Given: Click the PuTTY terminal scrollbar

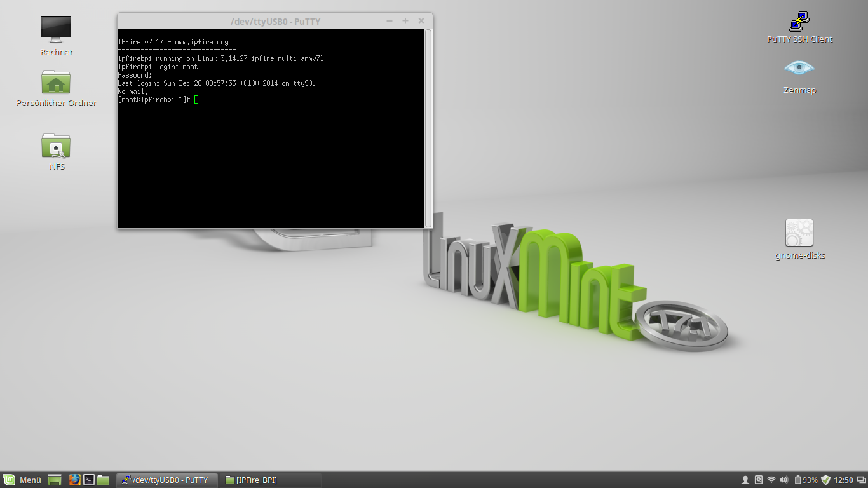Looking at the screenshot, I should [x=428, y=128].
